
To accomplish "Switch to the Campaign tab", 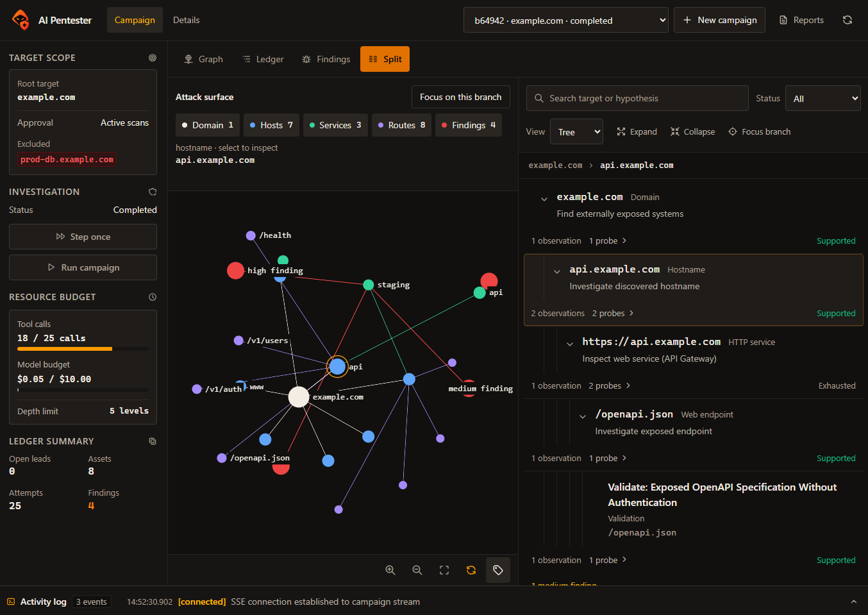I will (x=135, y=20).
